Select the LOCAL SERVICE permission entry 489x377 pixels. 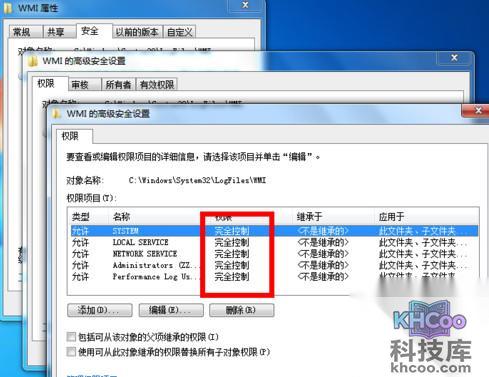pos(274,242)
